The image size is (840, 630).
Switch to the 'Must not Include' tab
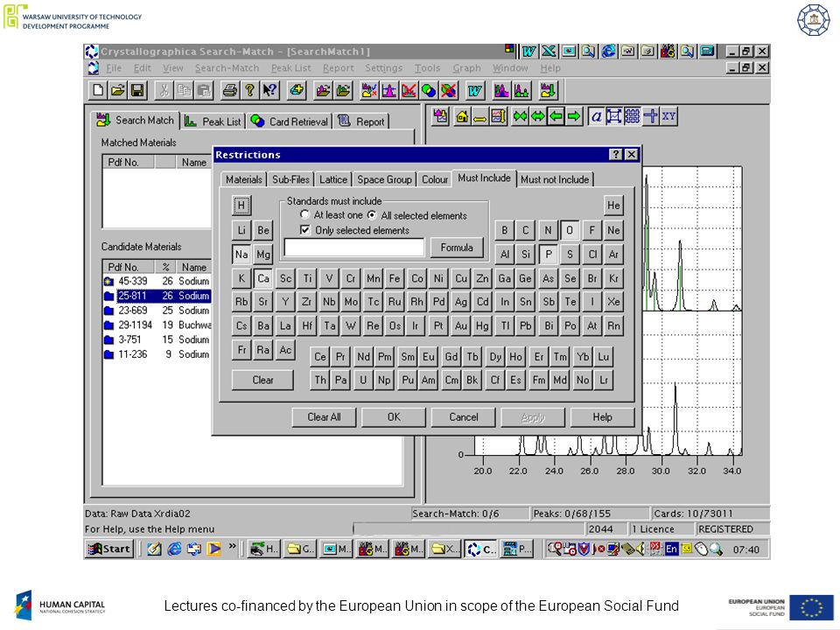[555, 179]
